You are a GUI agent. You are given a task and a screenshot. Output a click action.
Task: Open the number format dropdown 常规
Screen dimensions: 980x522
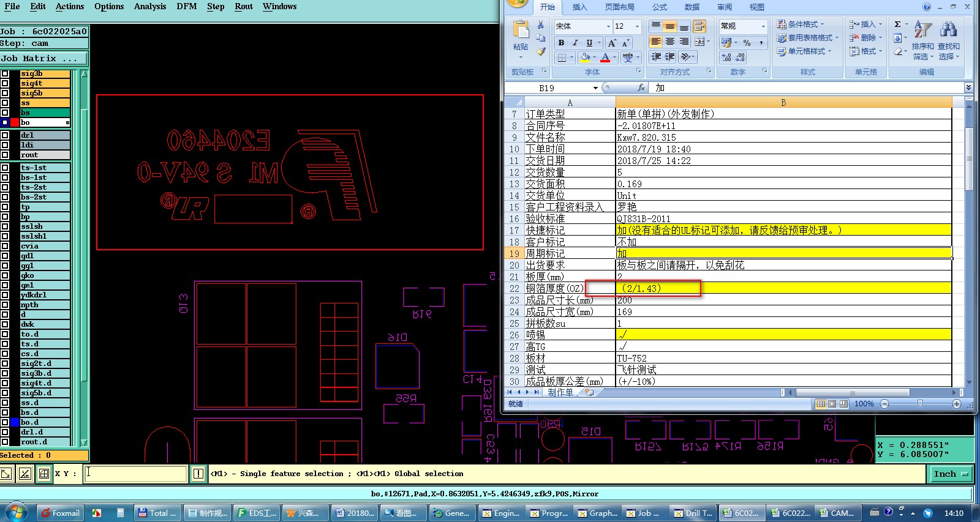[763, 26]
